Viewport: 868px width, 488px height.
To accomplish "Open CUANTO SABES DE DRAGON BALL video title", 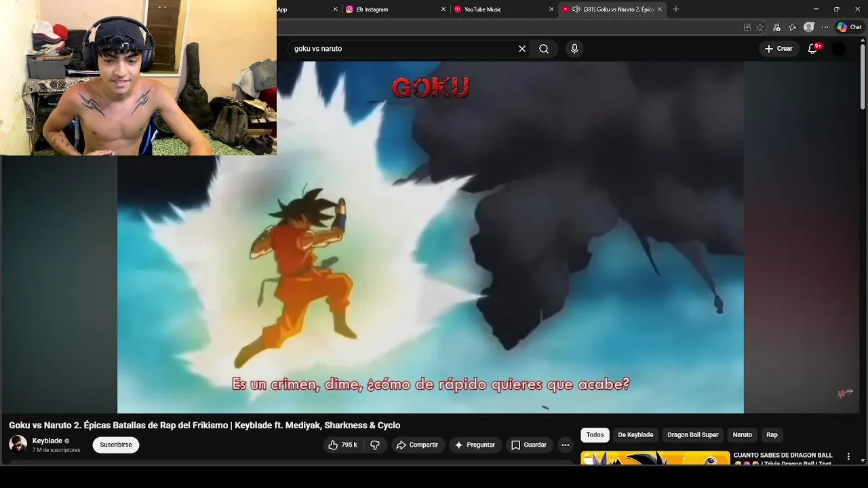I will (x=783, y=459).
